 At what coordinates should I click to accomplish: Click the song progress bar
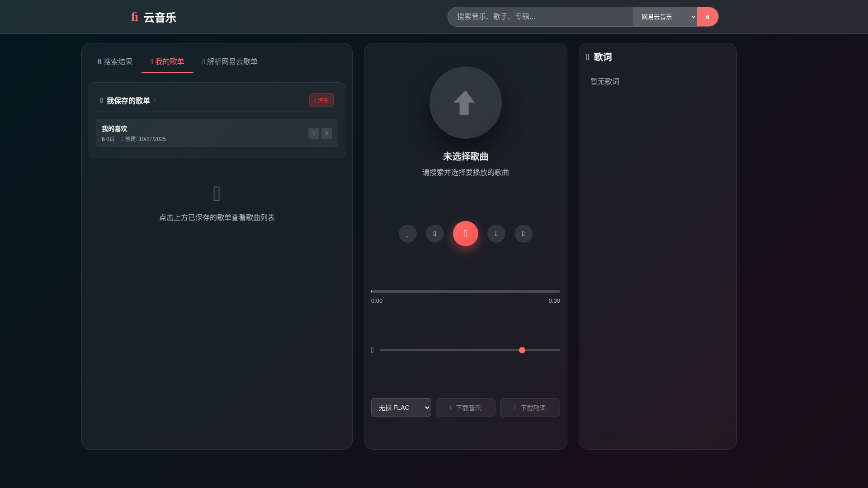click(x=465, y=291)
